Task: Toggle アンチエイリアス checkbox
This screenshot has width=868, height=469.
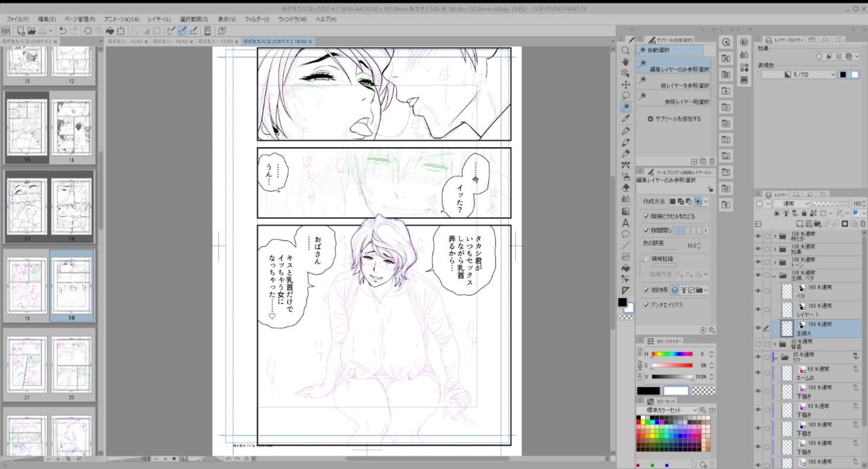Action: coord(646,305)
